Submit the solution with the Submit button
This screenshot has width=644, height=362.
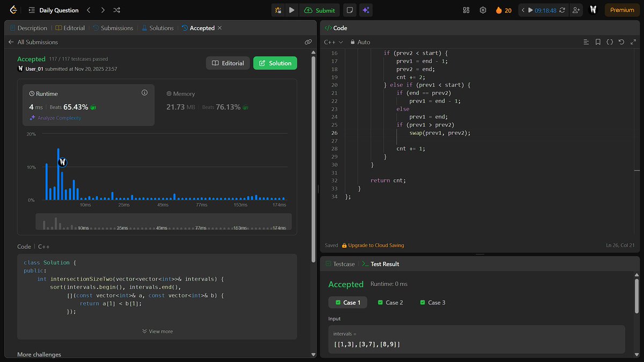[x=320, y=10]
